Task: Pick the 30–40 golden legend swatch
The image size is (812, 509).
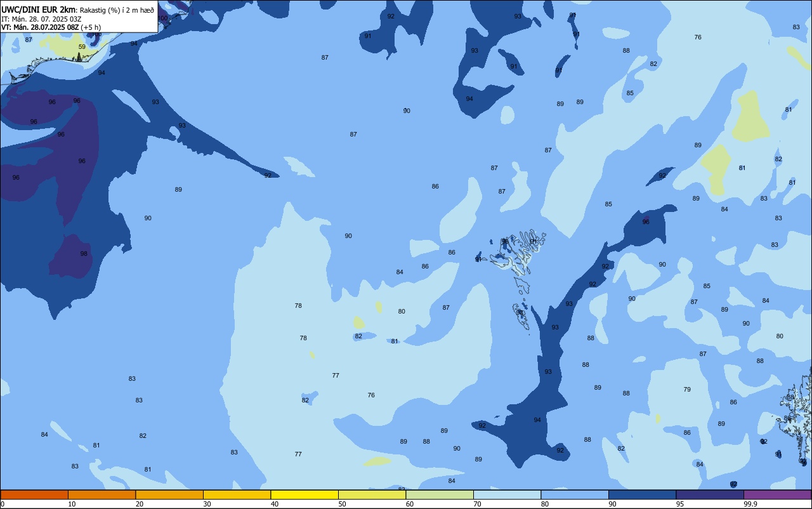Action: click(237, 495)
